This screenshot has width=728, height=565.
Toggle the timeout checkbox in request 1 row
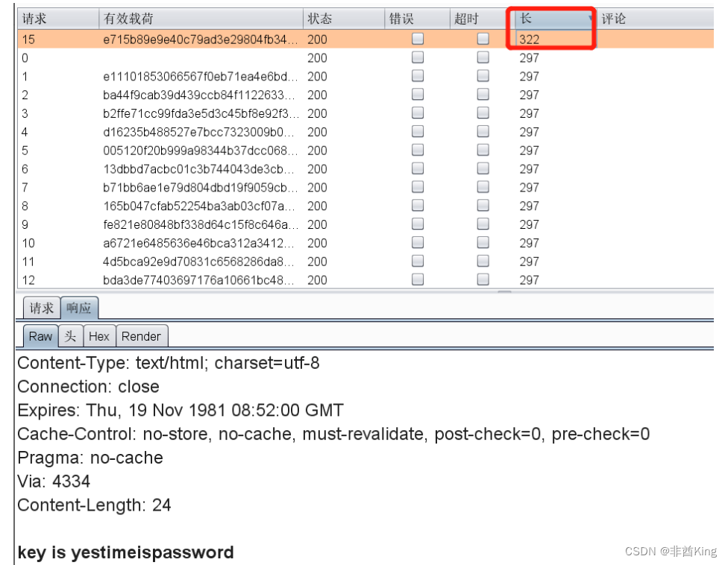click(x=483, y=75)
